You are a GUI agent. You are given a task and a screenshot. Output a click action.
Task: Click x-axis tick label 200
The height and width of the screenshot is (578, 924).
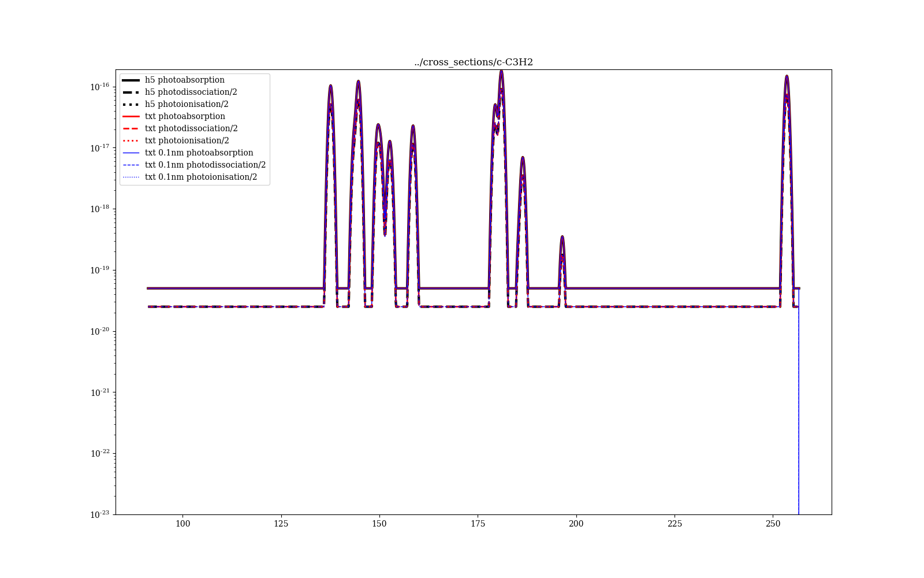tap(576, 524)
